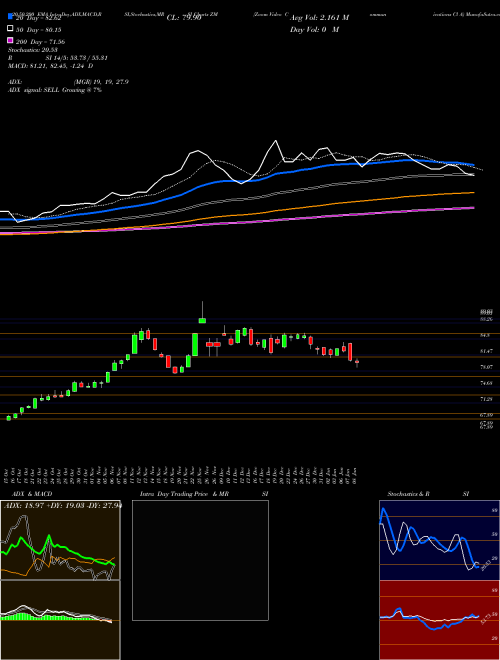Select the '200 Day = 71.56' label

pos(40,42)
